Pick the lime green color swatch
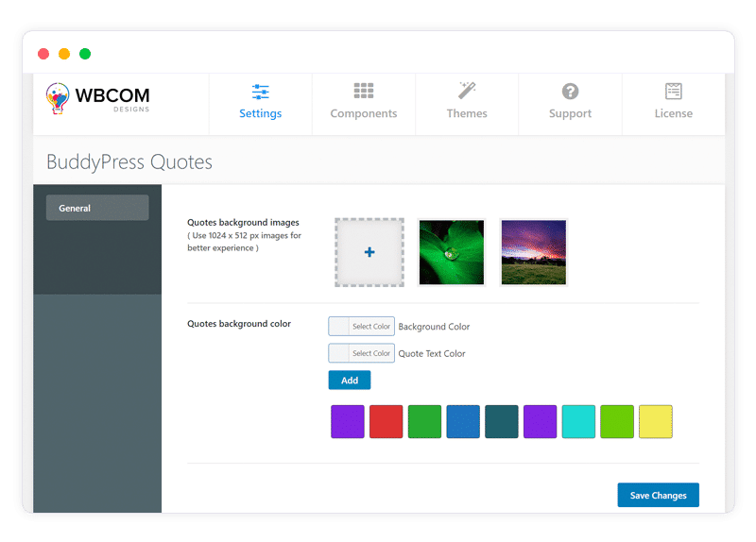The image size is (756, 542). tap(617, 421)
